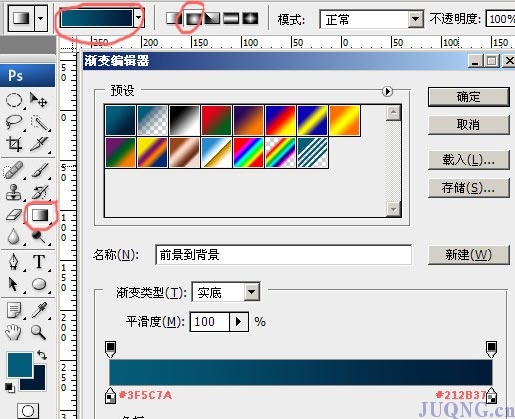Click presets list scroll down arrow

pyautogui.click(x=393, y=209)
